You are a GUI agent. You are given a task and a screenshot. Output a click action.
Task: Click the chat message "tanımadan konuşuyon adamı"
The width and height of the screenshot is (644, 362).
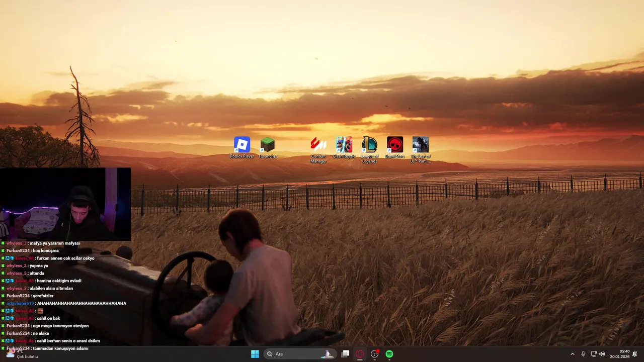coord(60,348)
